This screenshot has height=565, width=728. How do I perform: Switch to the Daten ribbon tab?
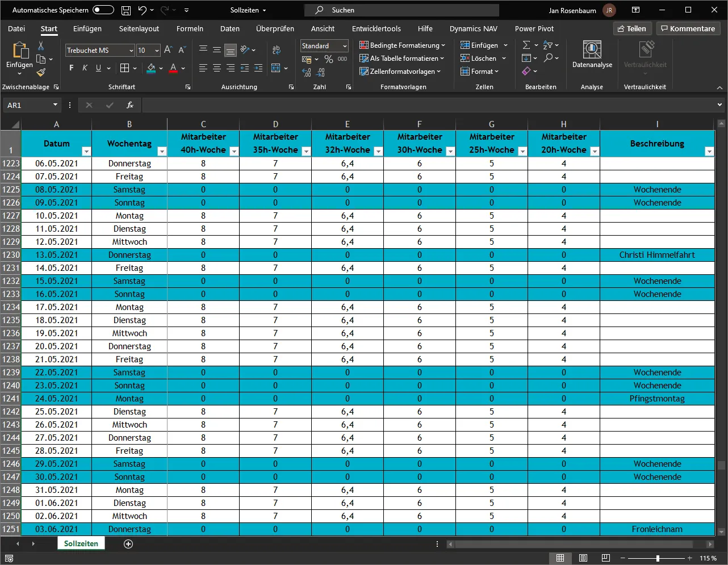230,28
